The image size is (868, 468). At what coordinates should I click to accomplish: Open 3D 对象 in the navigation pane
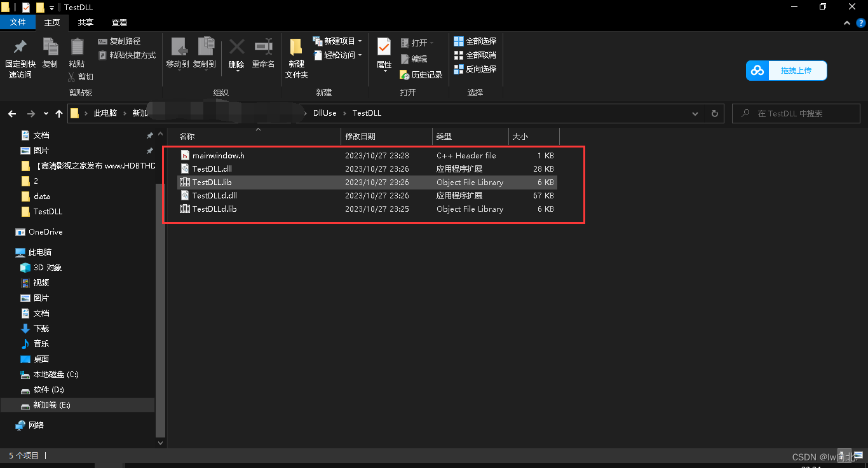click(x=47, y=268)
